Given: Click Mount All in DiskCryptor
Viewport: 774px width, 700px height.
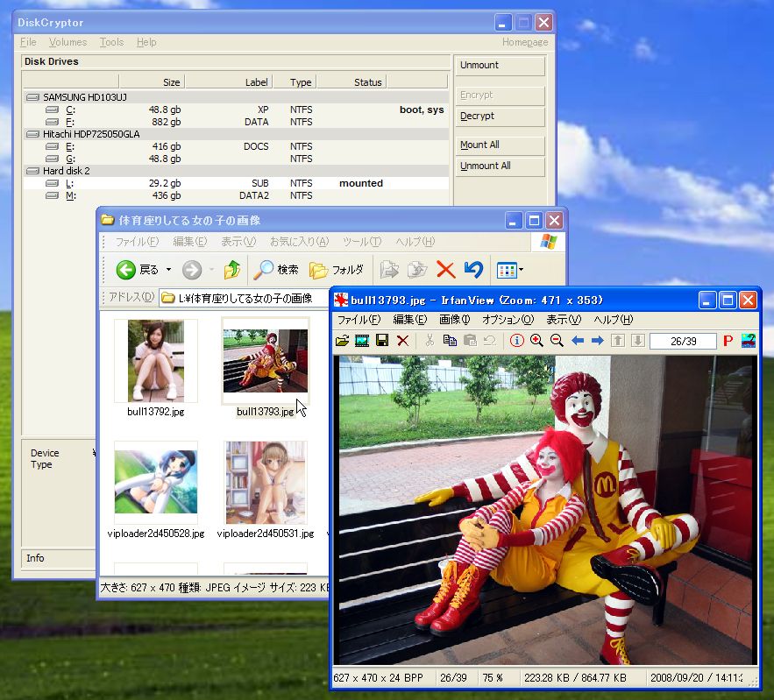Looking at the screenshot, I should tap(500, 145).
